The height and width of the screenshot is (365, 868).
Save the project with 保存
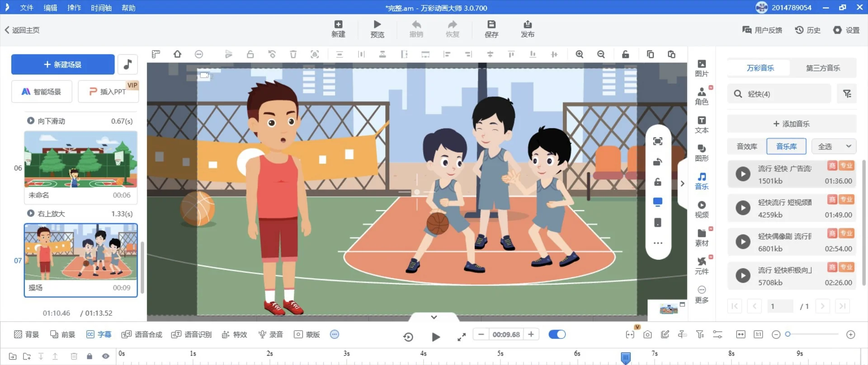[x=491, y=29]
